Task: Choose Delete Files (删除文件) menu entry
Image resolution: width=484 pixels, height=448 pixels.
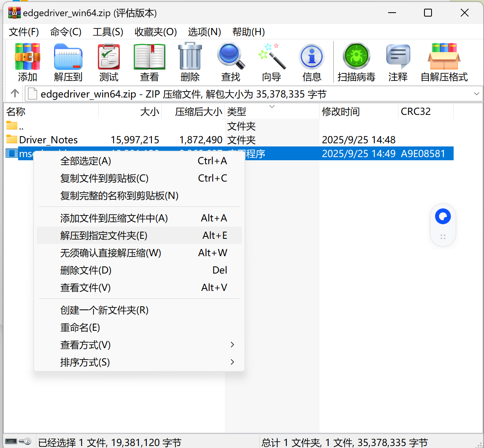Action: (x=139, y=270)
